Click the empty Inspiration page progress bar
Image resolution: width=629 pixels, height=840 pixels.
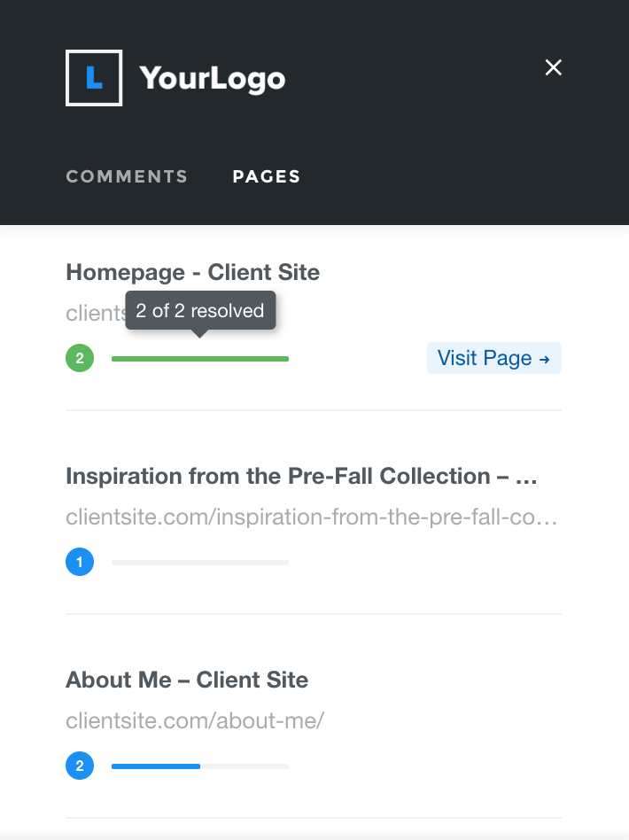click(x=200, y=563)
